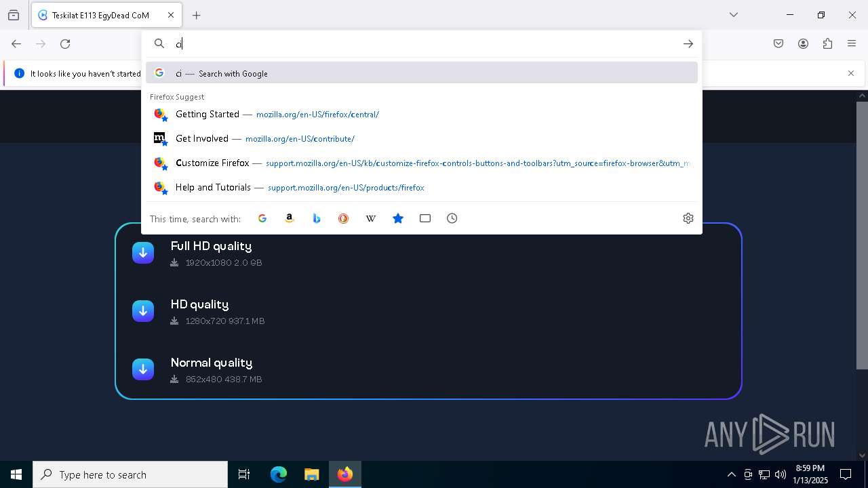
Task: Click the '1280x720 937.1 MB' text
Action: point(225,321)
